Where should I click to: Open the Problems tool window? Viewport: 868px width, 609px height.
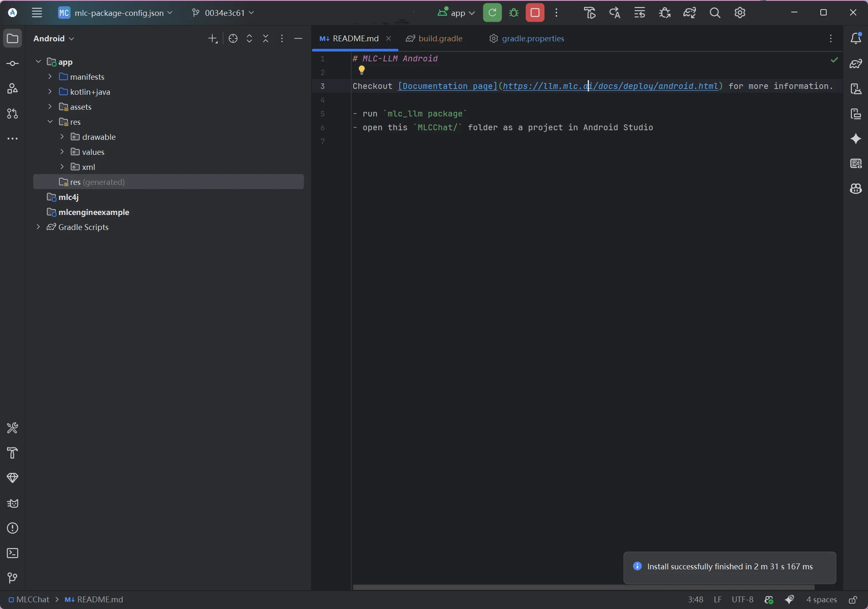pyautogui.click(x=13, y=528)
